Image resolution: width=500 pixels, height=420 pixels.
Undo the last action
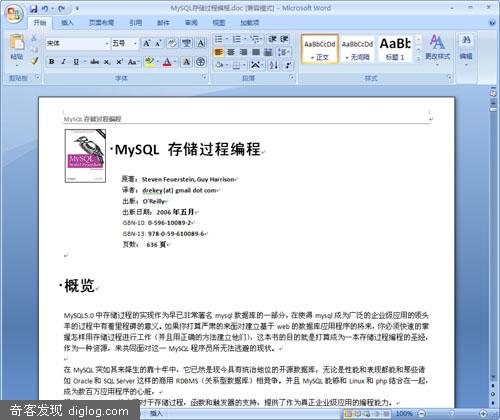(x=45, y=9)
